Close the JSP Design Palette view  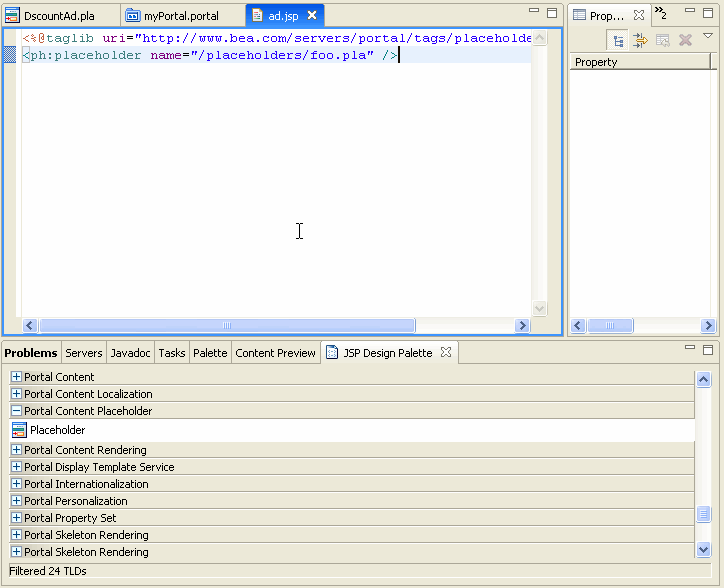446,352
